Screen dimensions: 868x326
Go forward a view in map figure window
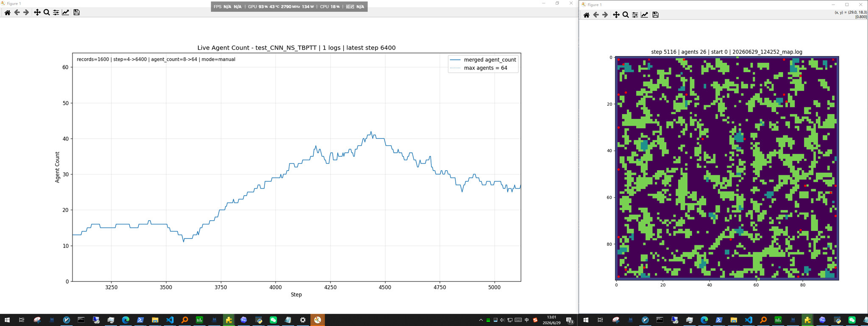[x=605, y=15]
